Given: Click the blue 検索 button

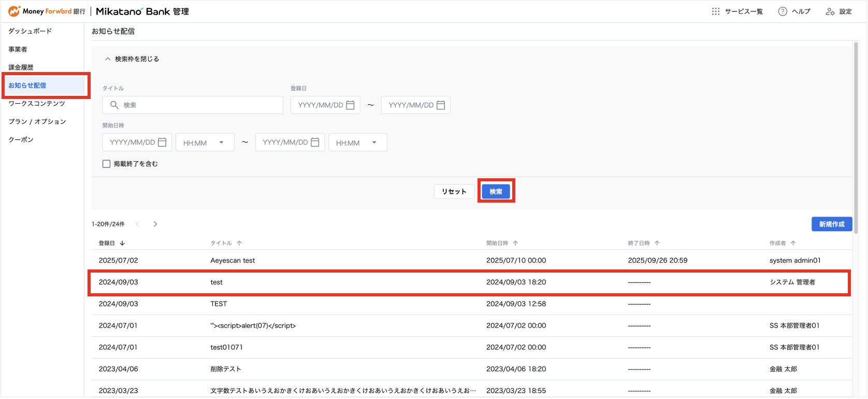Looking at the screenshot, I should (x=496, y=192).
